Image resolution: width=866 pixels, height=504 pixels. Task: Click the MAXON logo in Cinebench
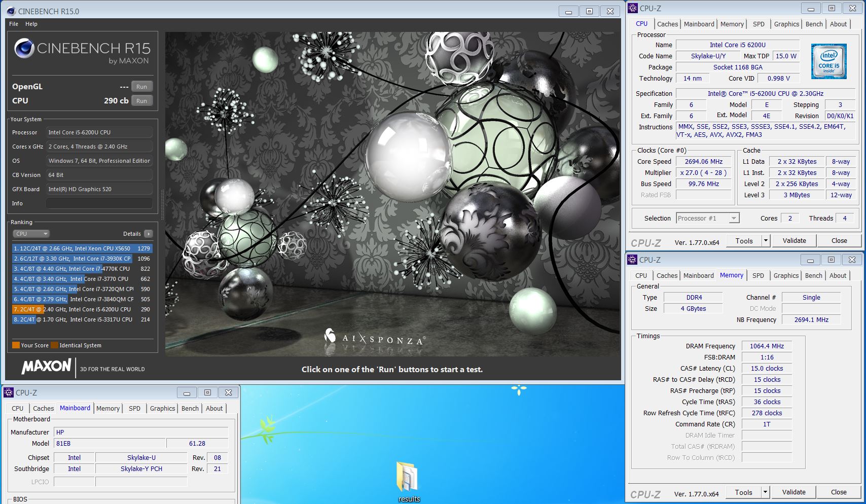(46, 367)
